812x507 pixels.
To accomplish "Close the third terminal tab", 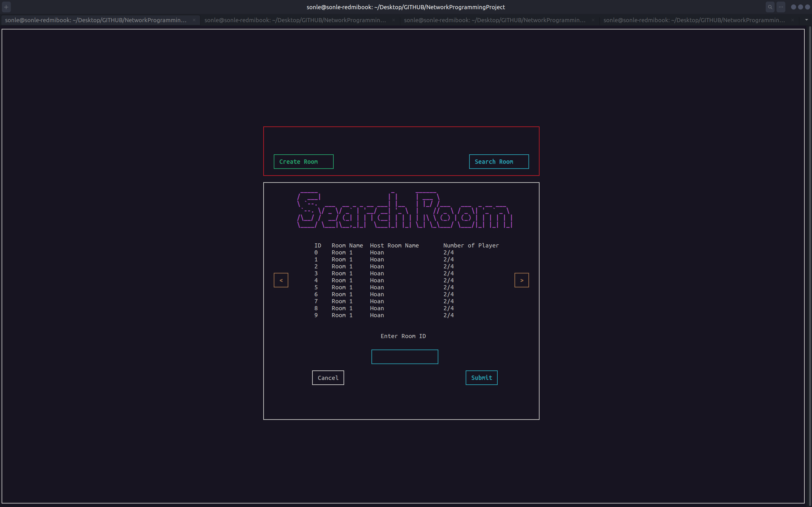I will coord(593,20).
